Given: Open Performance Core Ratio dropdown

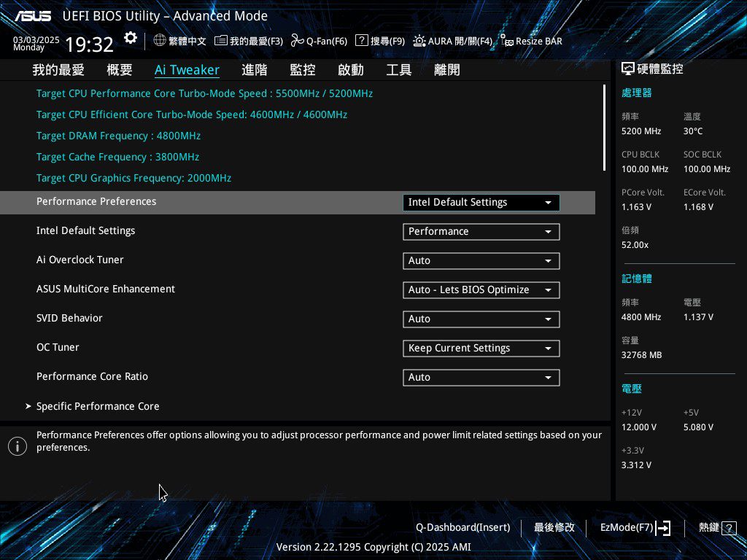Looking at the screenshot, I should 481,377.
